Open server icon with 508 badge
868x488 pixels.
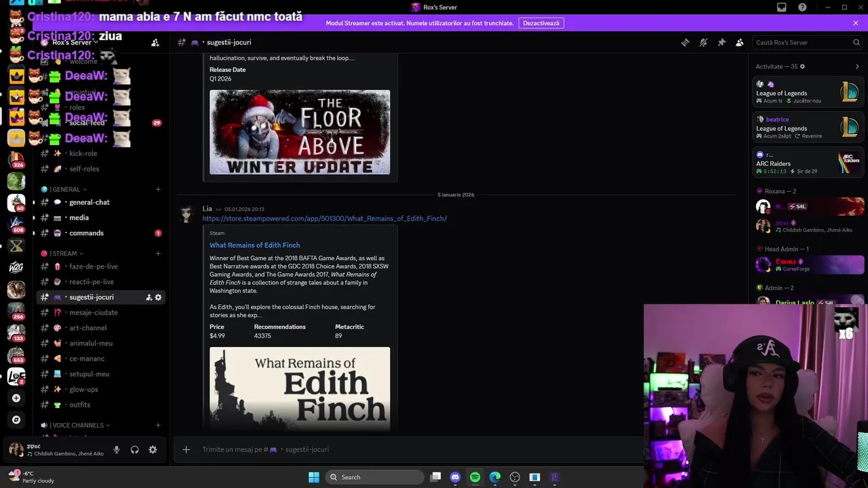[16, 224]
